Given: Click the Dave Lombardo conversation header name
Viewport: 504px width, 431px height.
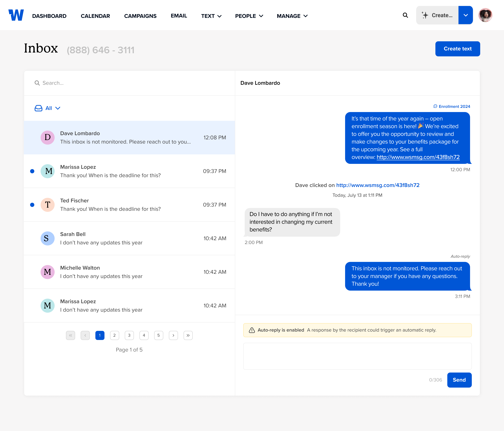Looking at the screenshot, I should pos(260,83).
